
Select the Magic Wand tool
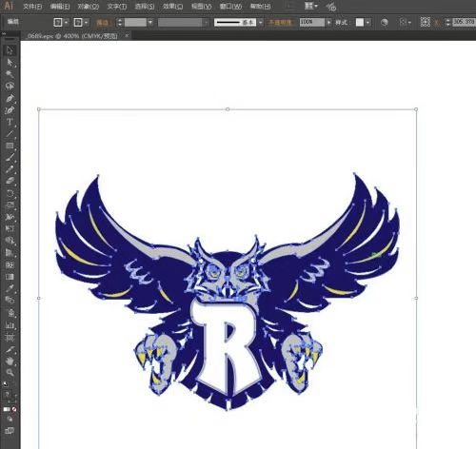[10, 74]
